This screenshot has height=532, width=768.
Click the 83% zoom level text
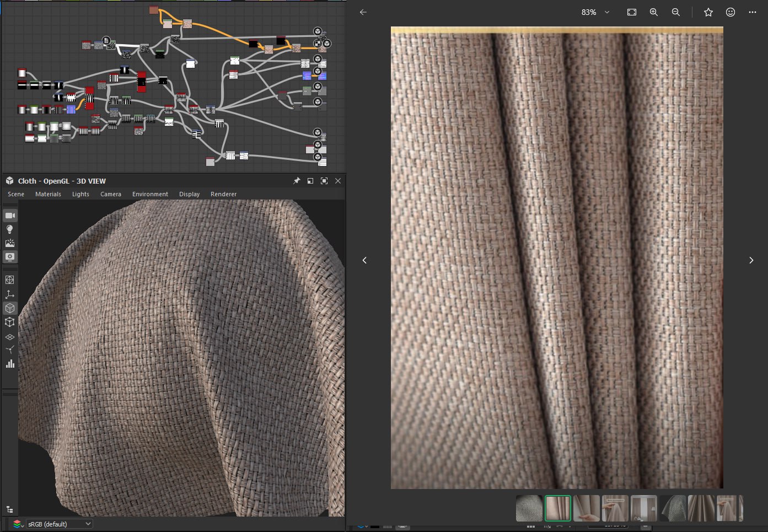pyautogui.click(x=589, y=12)
